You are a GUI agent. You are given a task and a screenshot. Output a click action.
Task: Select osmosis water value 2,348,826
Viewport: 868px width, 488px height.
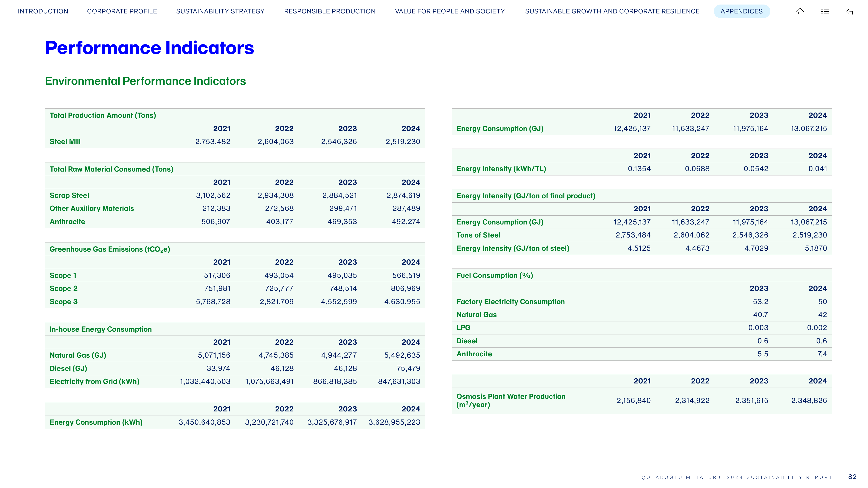pyautogui.click(x=809, y=401)
